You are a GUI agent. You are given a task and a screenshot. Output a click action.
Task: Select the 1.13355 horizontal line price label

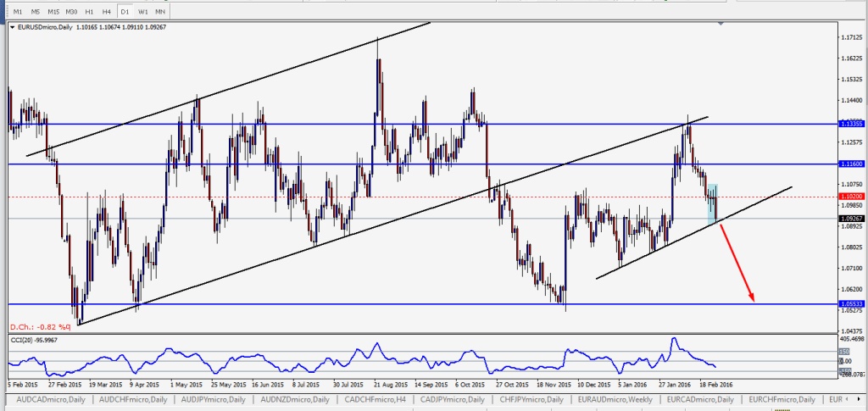tap(851, 124)
